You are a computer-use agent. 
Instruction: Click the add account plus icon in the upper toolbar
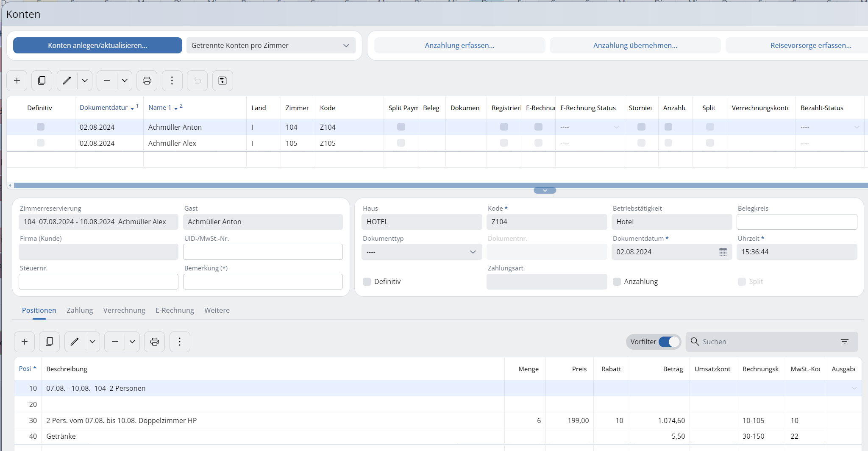click(x=17, y=81)
